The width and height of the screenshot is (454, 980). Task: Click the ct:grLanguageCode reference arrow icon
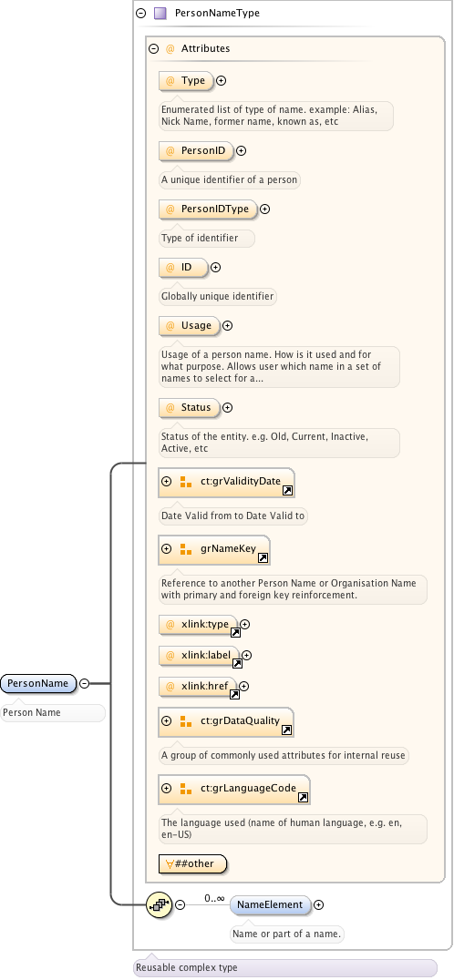302,798
